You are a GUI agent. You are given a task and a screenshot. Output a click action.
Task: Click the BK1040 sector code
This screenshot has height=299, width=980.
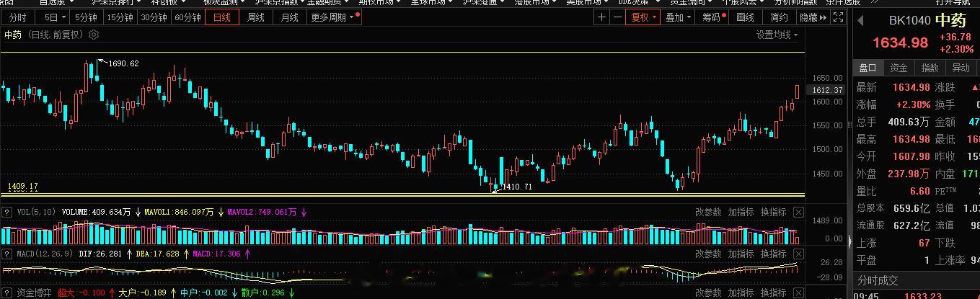pyautogui.click(x=910, y=21)
